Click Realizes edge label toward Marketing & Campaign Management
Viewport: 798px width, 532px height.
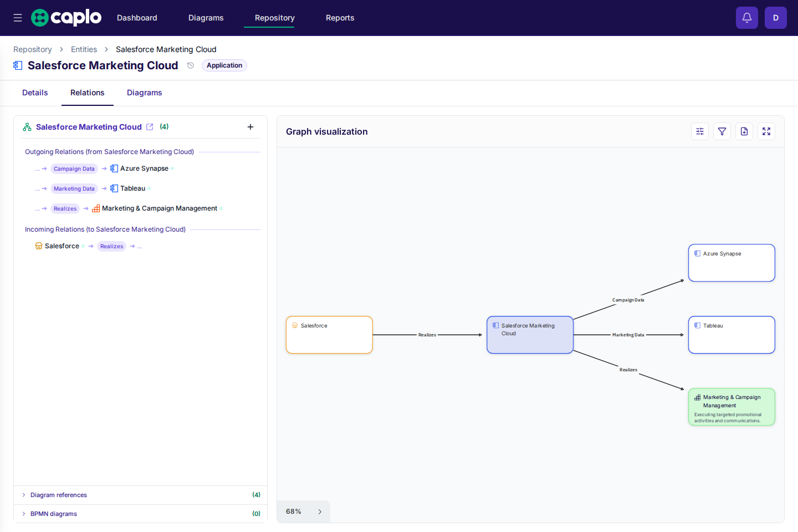coord(628,370)
